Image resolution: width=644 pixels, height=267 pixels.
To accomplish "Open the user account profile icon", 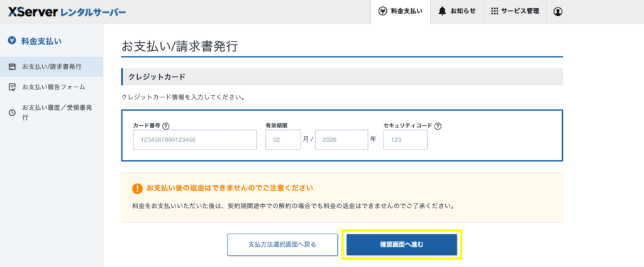I will coord(558,11).
